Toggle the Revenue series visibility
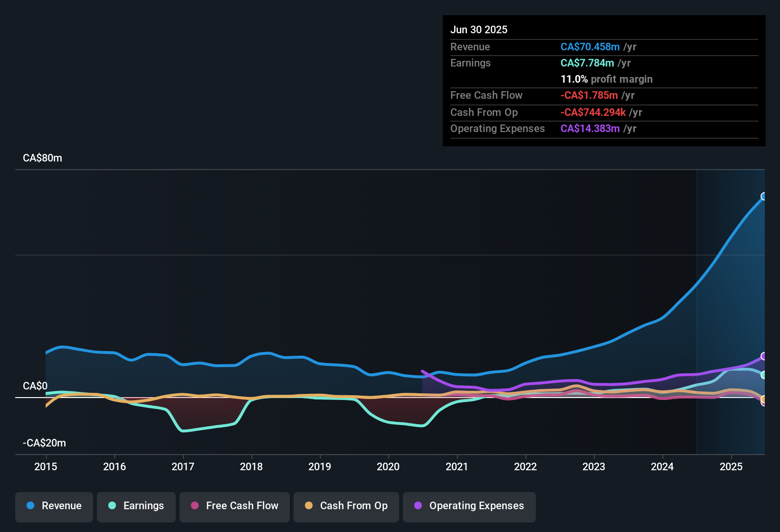 [54, 506]
